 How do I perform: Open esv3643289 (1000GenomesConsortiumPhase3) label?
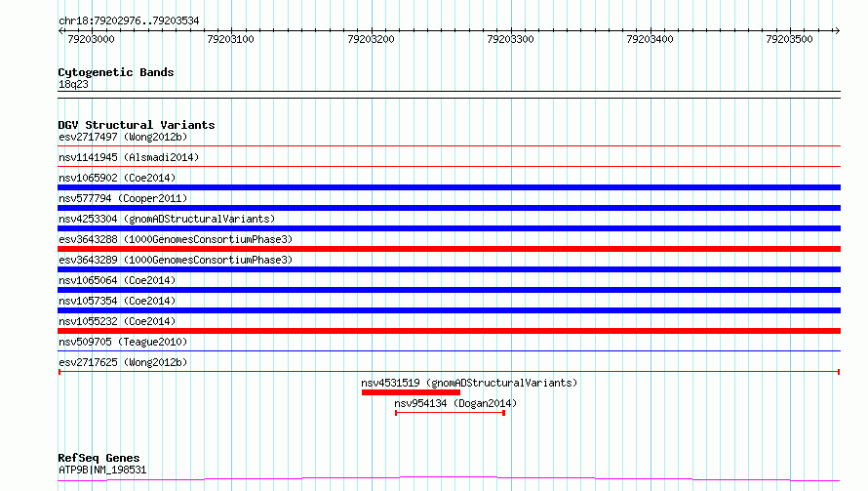click(x=176, y=260)
